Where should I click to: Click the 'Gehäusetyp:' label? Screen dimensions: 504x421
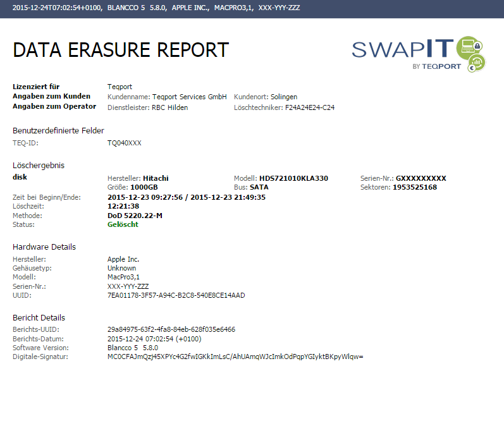(x=32, y=268)
